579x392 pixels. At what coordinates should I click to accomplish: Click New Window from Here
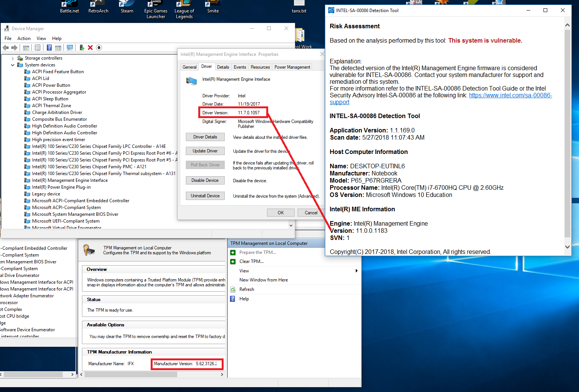coord(264,280)
